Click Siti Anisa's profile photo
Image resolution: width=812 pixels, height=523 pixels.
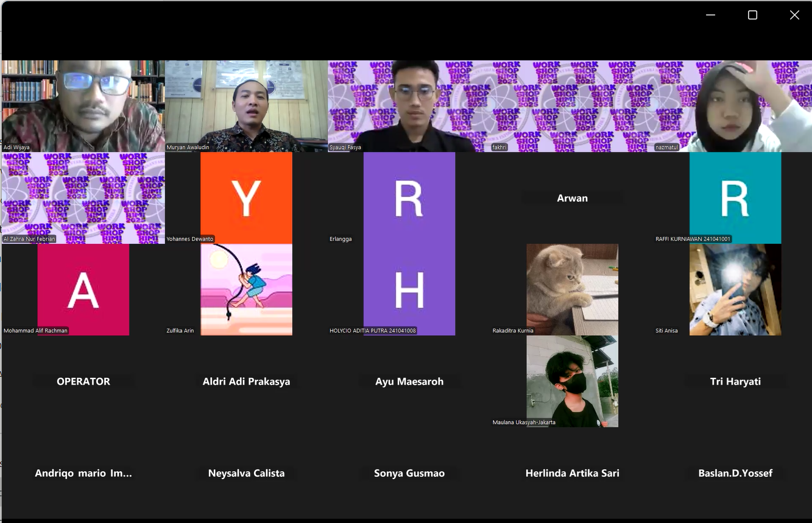click(735, 290)
